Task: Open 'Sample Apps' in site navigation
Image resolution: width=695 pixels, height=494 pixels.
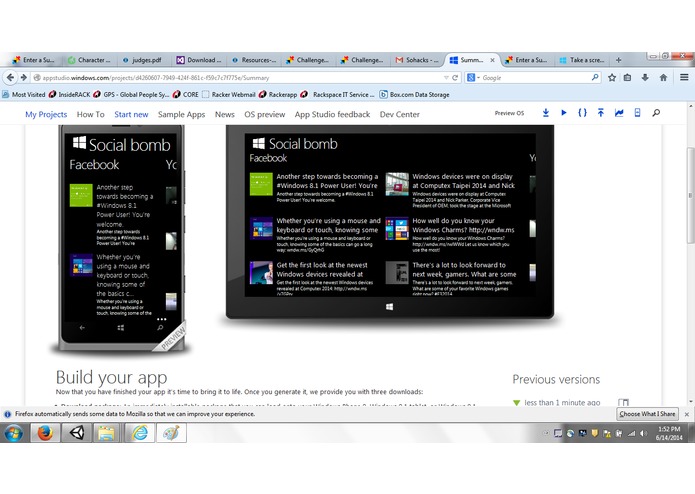Action: [181, 114]
